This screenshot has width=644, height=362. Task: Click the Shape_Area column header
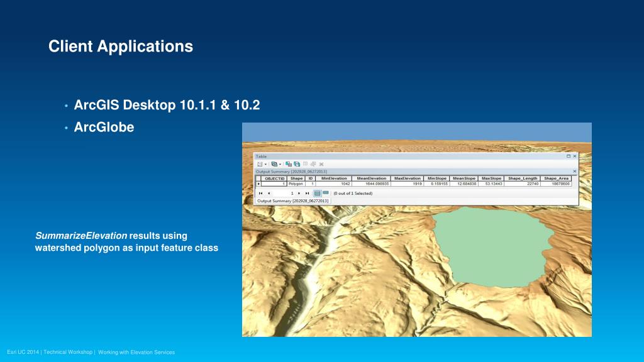(556, 178)
